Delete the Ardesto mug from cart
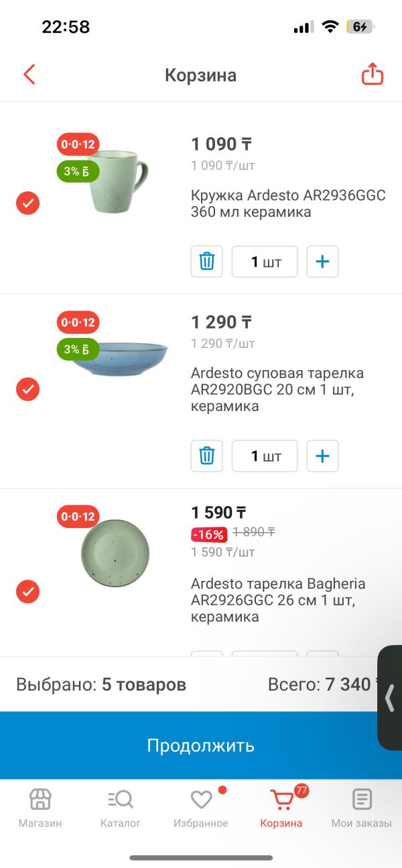 click(207, 262)
